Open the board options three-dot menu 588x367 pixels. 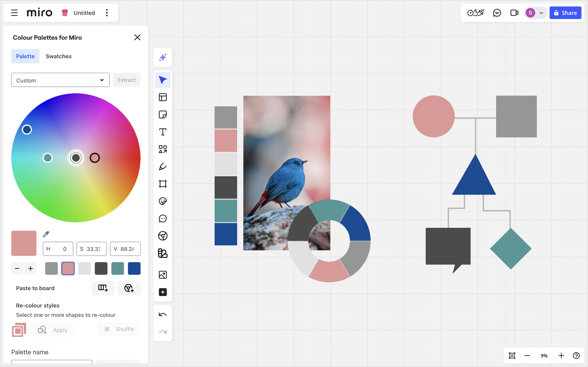pos(107,13)
